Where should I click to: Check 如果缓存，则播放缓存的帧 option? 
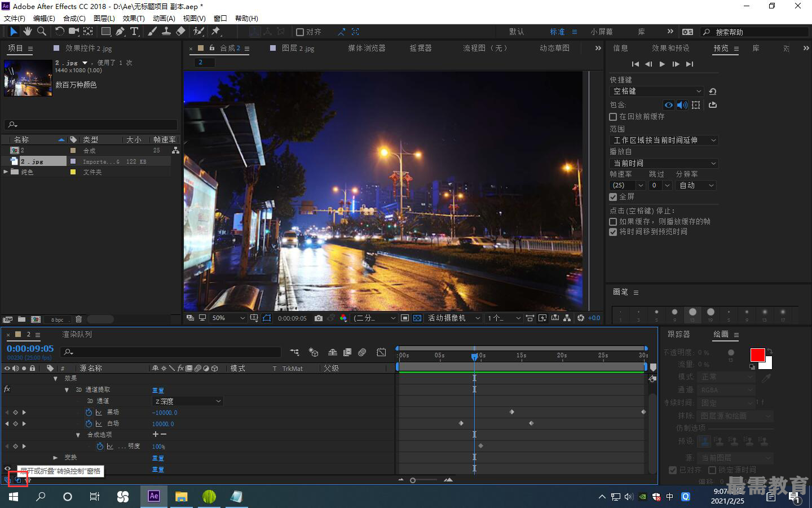613,222
